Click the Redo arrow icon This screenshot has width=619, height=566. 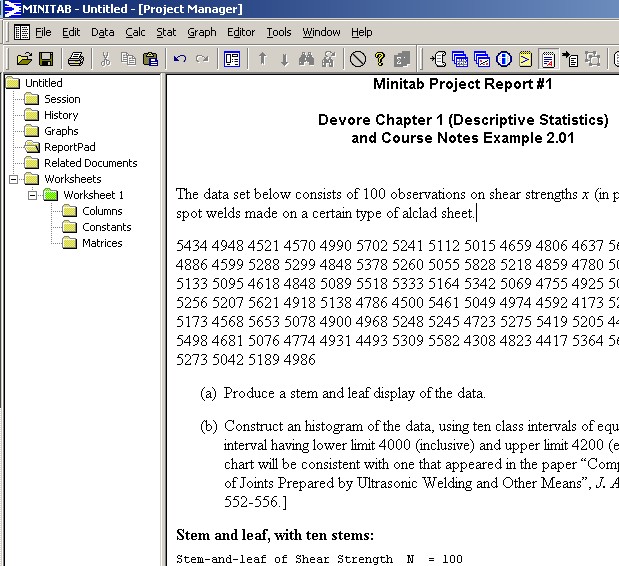[x=202, y=60]
